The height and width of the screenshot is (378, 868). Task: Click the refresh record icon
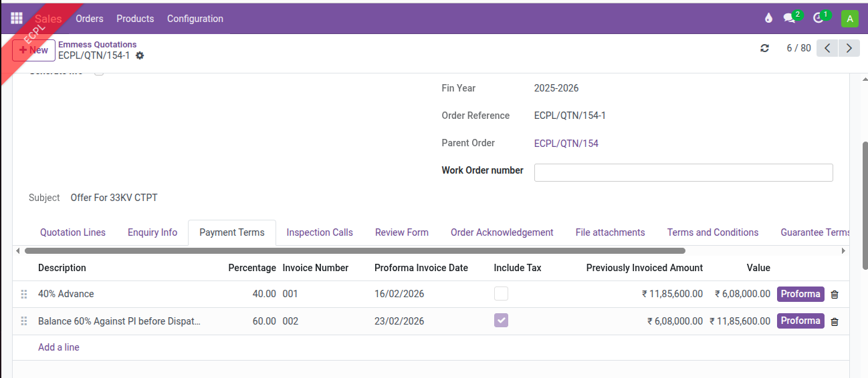[764, 48]
